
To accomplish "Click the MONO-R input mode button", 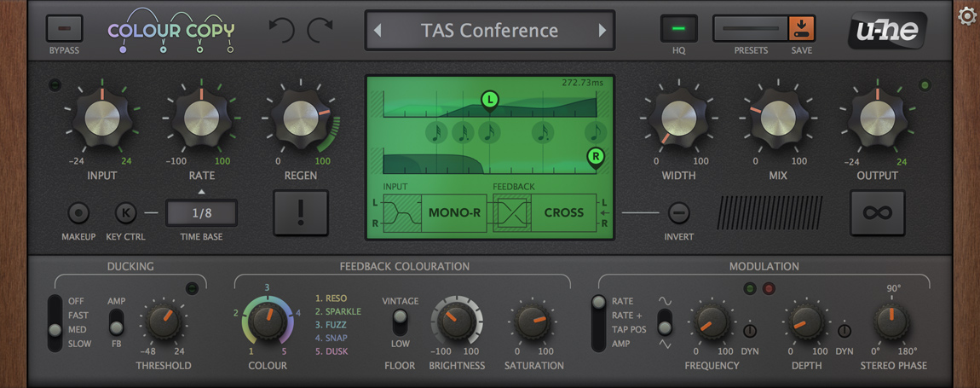I will click(x=453, y=213).
